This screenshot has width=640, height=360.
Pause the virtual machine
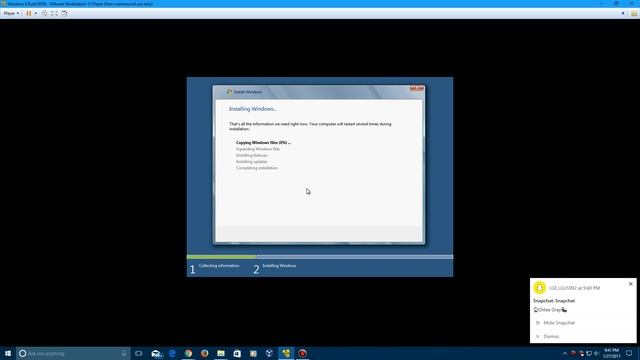click(29, 13)
